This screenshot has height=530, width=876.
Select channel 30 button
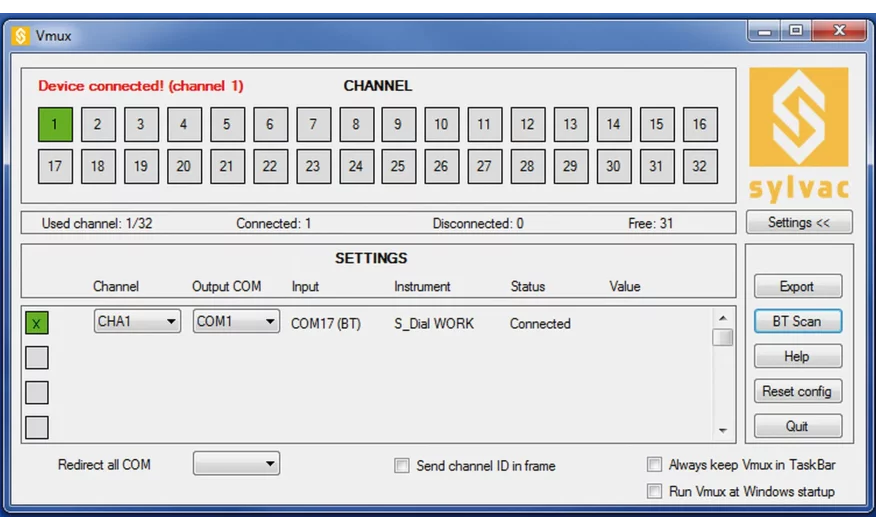614,166
